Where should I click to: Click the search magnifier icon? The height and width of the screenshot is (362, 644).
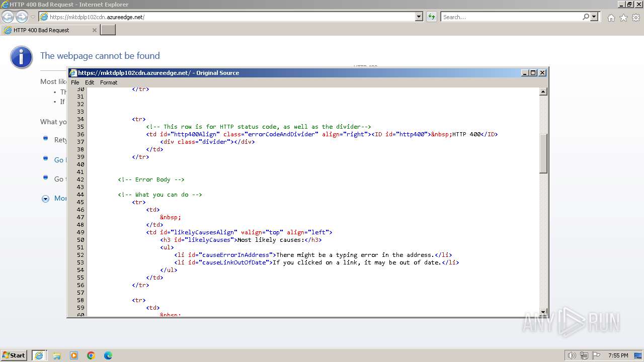point(586,17)
